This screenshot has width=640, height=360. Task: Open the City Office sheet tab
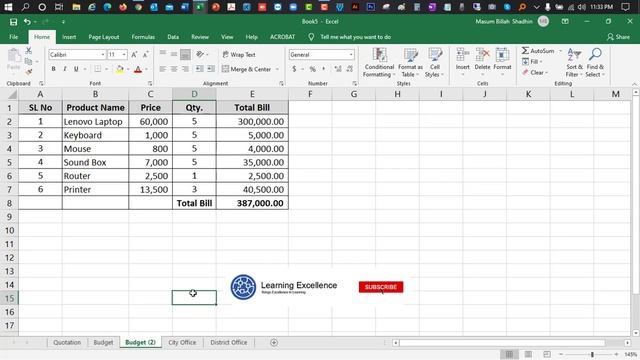click(182, 343)
